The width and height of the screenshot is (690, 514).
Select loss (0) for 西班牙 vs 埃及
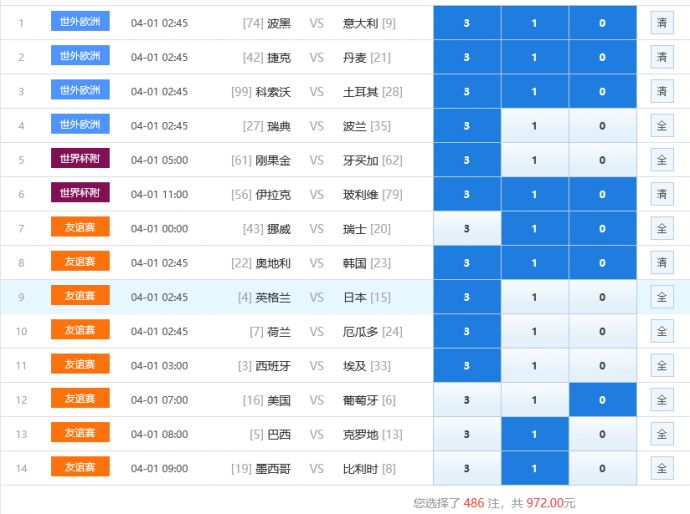click(602, 366)
